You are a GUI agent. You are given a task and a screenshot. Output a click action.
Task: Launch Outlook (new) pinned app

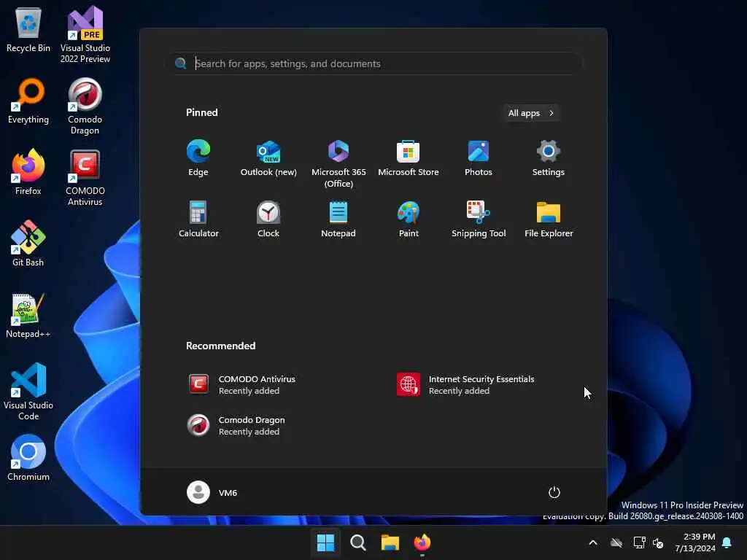pyautogui.click(x=268, y=158)
